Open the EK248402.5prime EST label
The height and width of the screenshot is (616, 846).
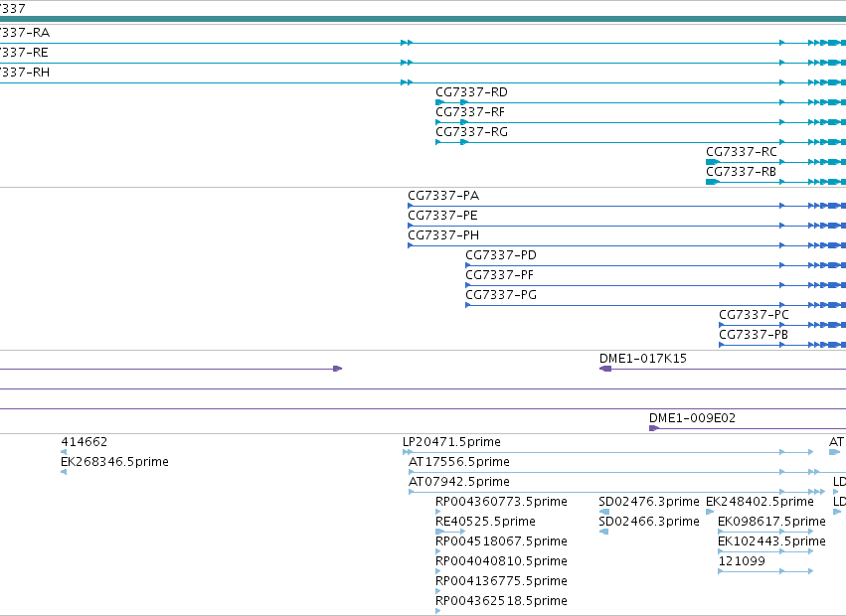(760, 502)
